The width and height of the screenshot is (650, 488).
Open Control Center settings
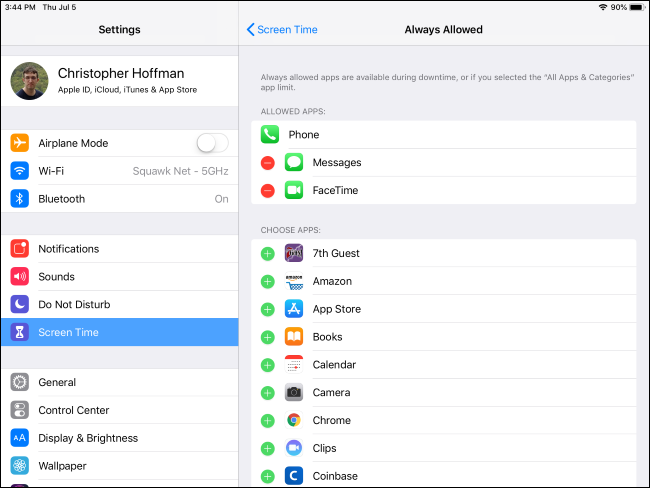[x=120, y=410]
